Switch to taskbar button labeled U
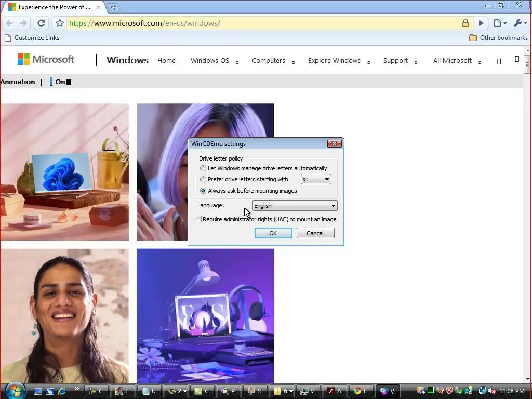Image resolution: width=532 pixels, height=399 pixels. [149, 391]
